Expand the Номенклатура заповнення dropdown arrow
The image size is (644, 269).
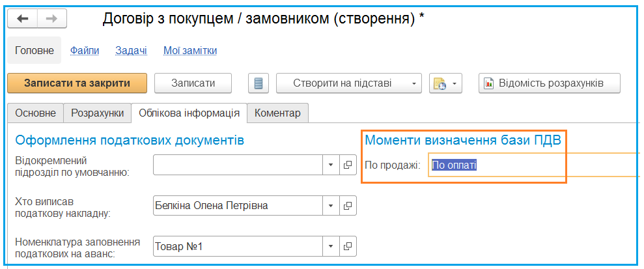(x=331, y=246)
